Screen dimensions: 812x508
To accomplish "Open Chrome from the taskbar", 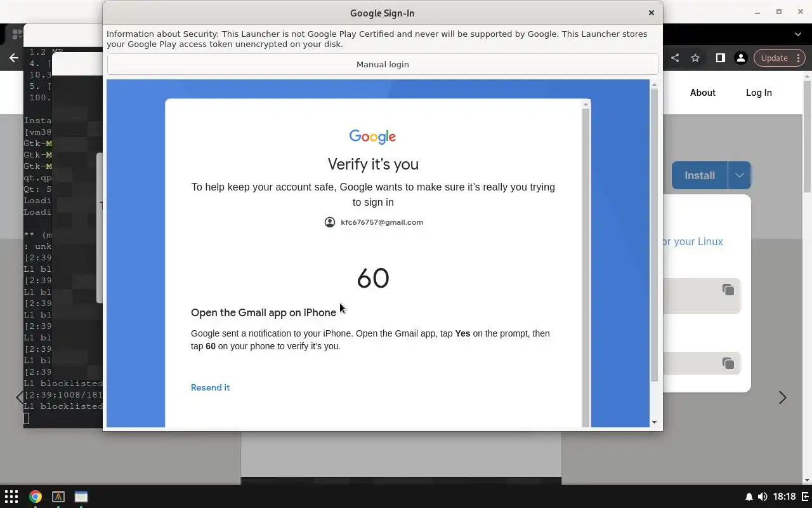I will pyautogui.click(x=36, y=497).
